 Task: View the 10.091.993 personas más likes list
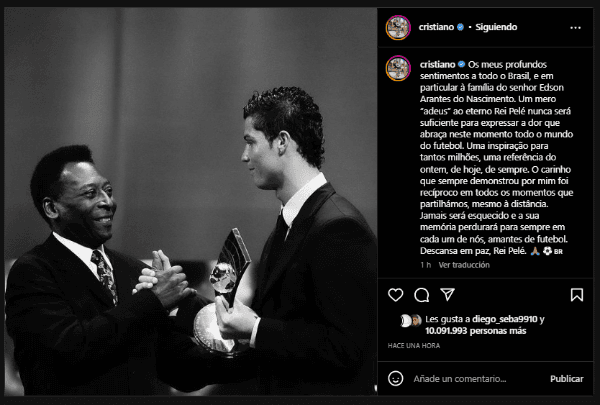[x=476, y=331]
